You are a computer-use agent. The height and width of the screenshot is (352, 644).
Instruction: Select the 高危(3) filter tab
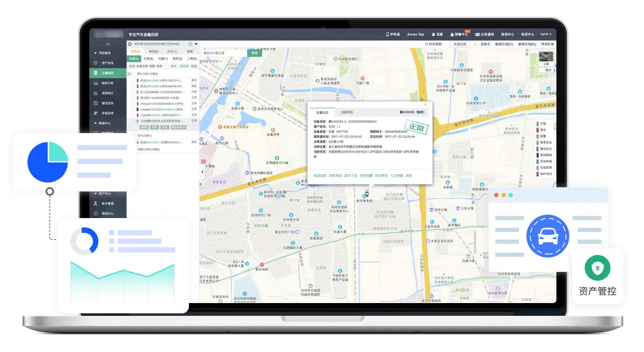pyautogui.click(x=177, y=59)
